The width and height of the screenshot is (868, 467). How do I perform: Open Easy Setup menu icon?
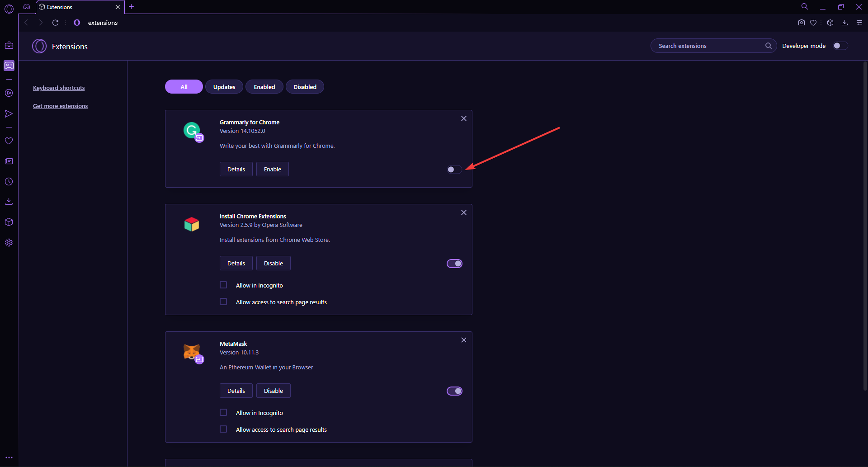[x=859, y=23]
